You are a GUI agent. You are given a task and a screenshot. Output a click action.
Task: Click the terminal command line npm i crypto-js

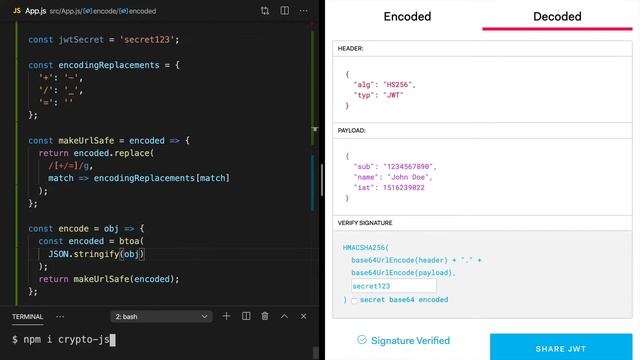pyautogui.click(x=64, y=340)
